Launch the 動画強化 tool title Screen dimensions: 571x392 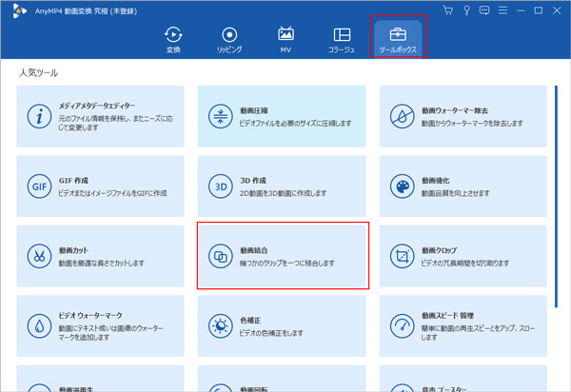435,180
